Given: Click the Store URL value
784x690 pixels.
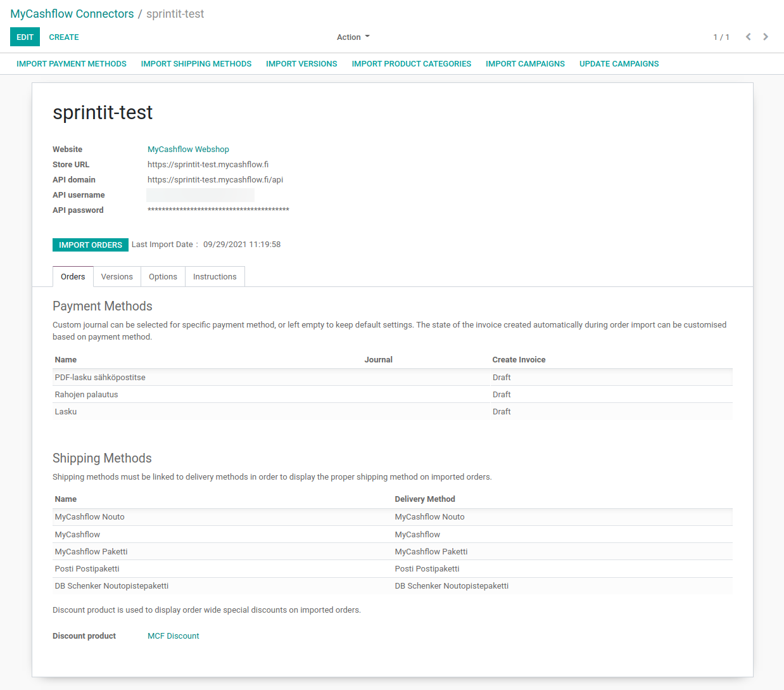Looking at the screenshot, I should (208, 165).
